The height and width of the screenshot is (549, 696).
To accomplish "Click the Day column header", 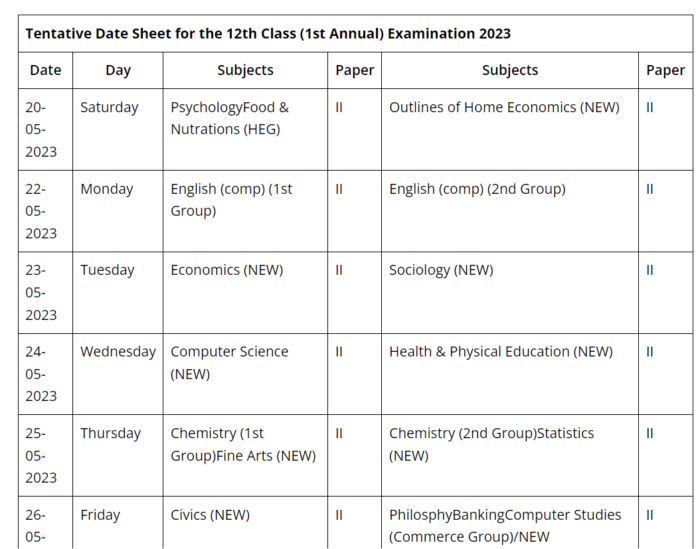I will 118,70.
